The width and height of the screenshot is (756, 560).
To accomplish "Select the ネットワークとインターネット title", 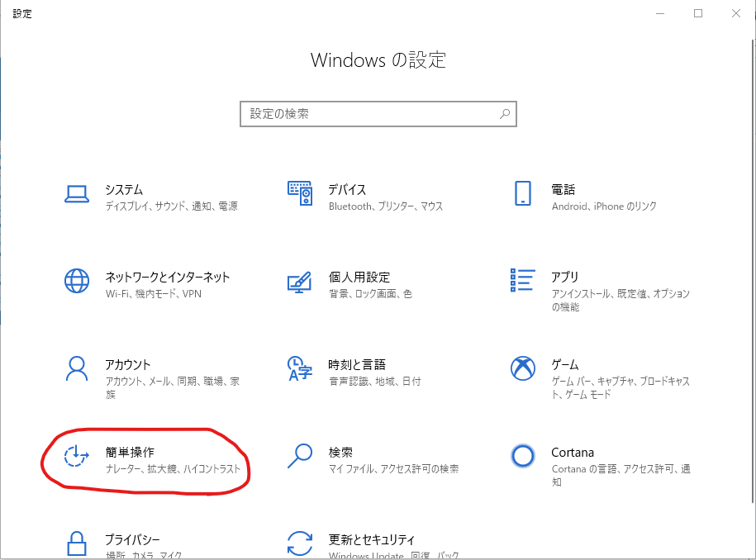I will (x=168, y=277).
